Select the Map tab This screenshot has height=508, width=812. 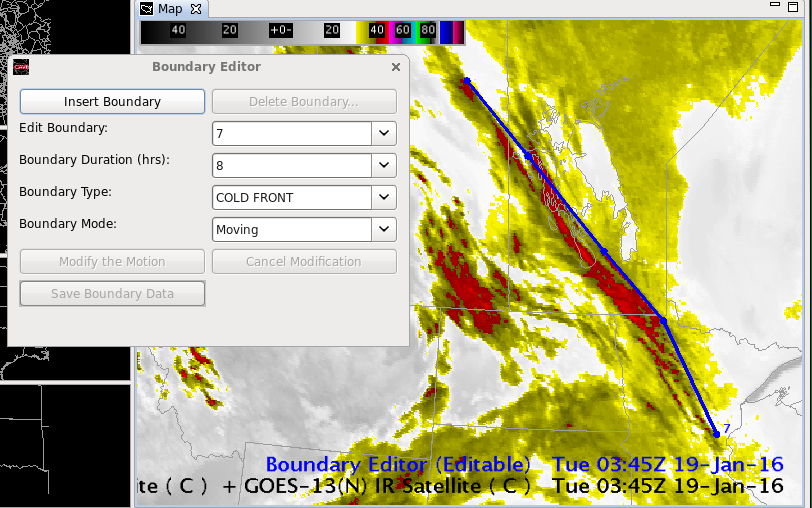tap(170, 9)
